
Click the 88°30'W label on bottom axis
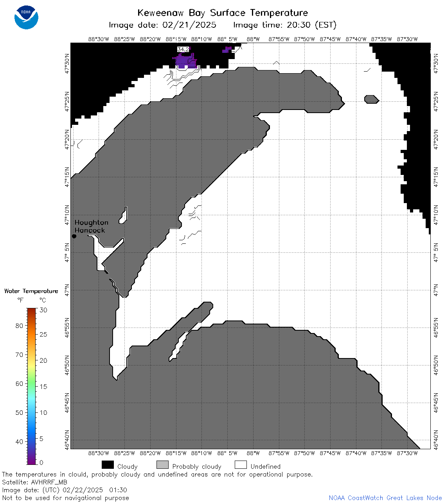click(x=99, y=453)
